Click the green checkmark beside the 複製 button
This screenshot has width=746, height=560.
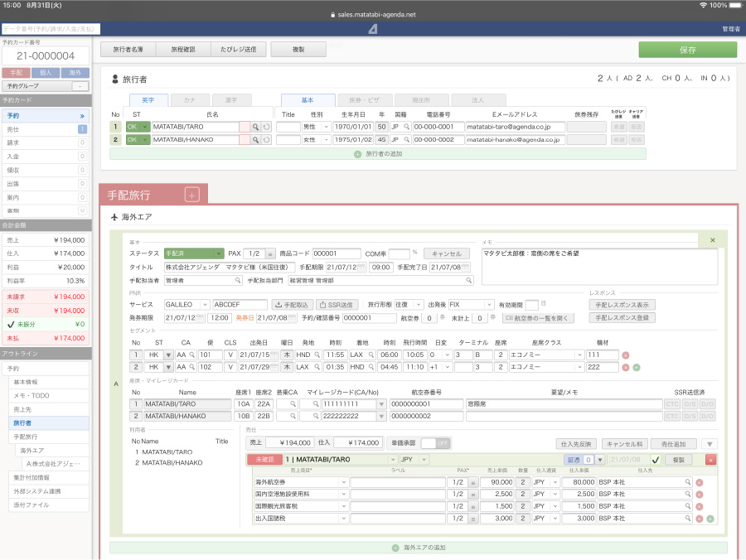656,459
